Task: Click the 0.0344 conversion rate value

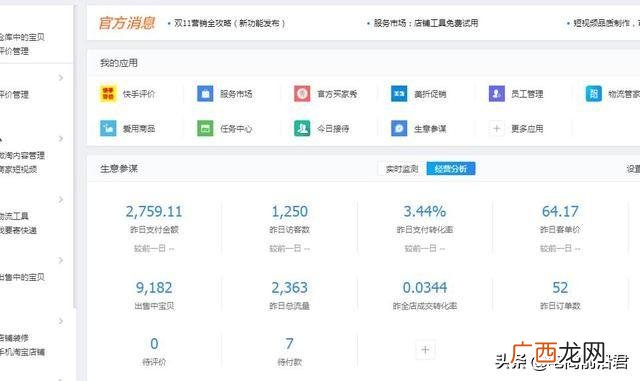Action: click(x=425, y=288)
